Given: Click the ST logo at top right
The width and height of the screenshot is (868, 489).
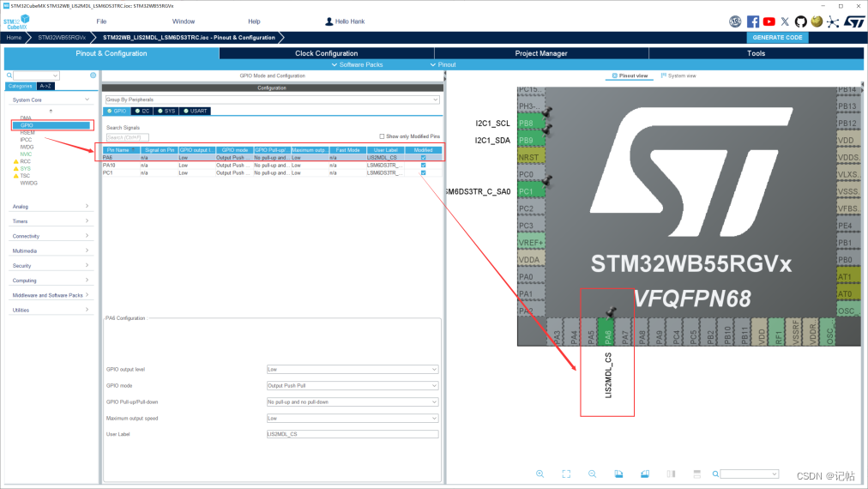Looking at the screenshot, I should (x=854, y=21).
